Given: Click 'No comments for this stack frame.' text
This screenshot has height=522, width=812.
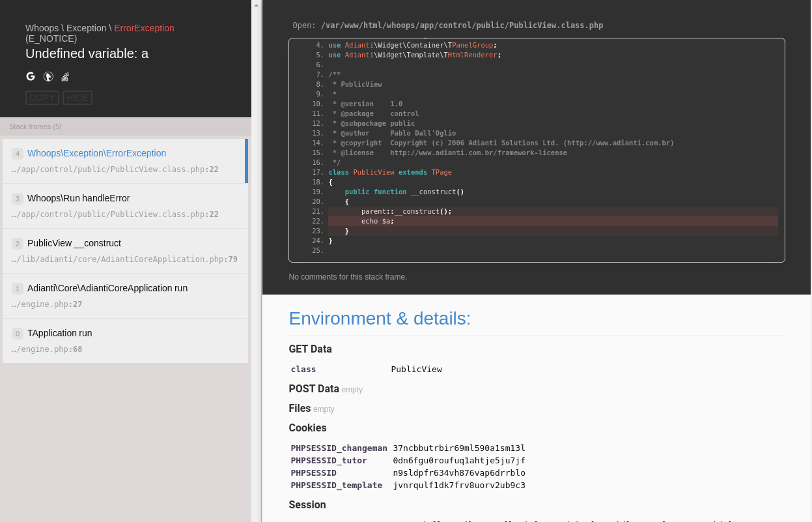Looking at the screenshot, I should click(x=348, y=277).
